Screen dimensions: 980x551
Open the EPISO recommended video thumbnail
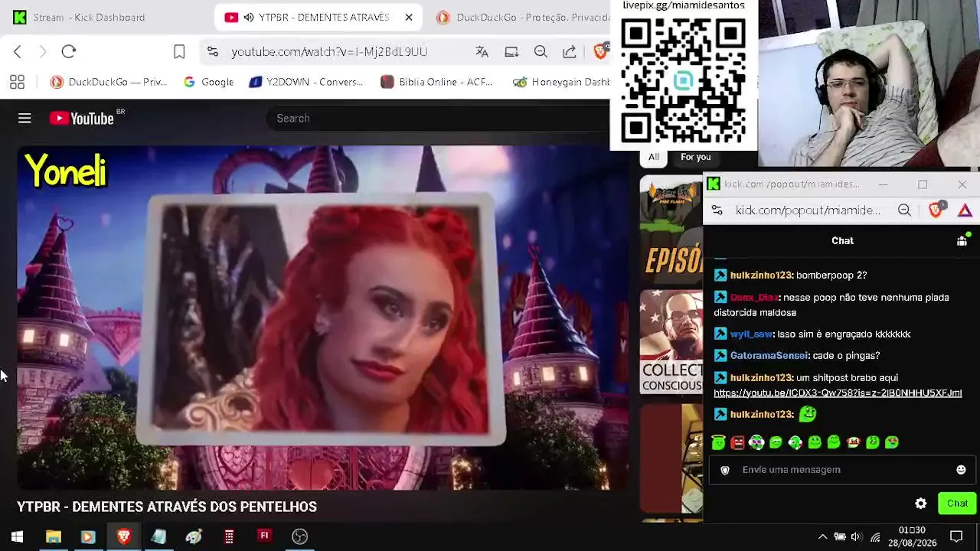(671, 230)
